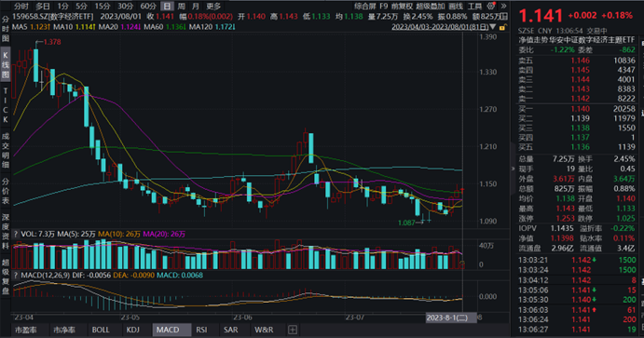Open the 超级叠加 overlay feature
Screen dimensions: 644x338
[x=430, y=7]
